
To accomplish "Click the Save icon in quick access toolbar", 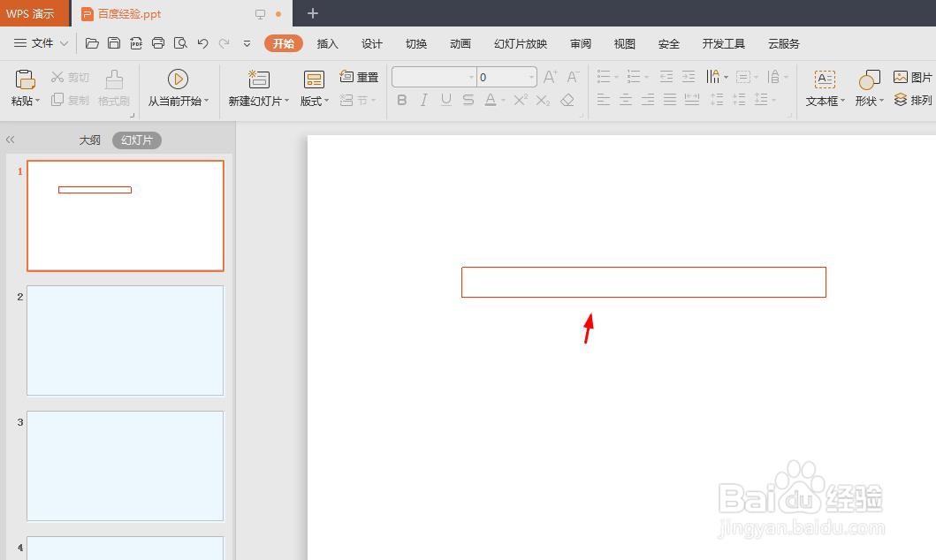I will tap(114, 42).
